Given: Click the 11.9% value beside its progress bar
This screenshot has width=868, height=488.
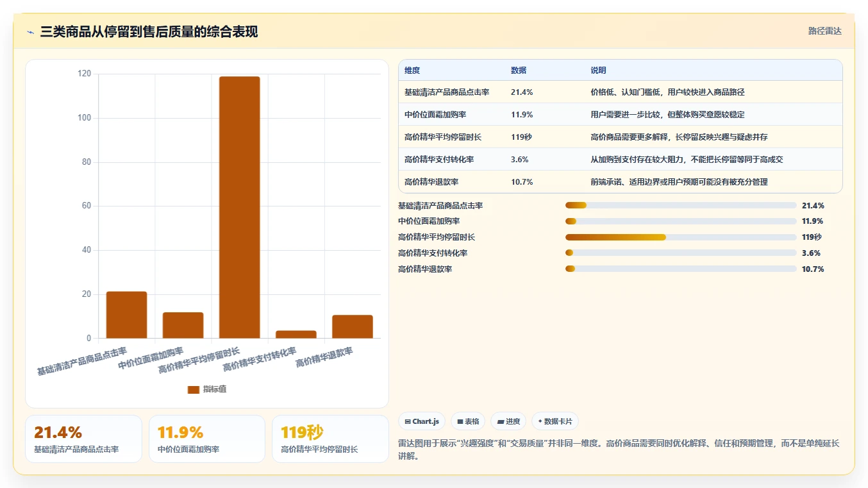Looking at the screenshot, I should [813, 221].
